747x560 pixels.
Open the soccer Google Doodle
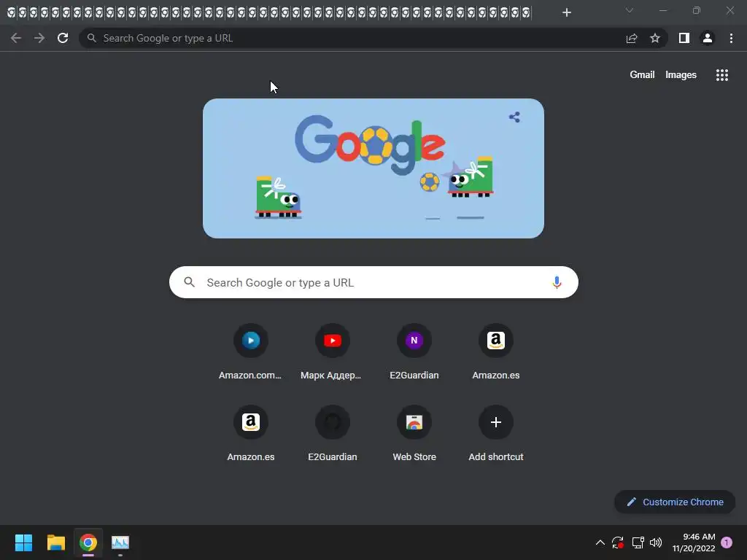click(x=373, y=168)
